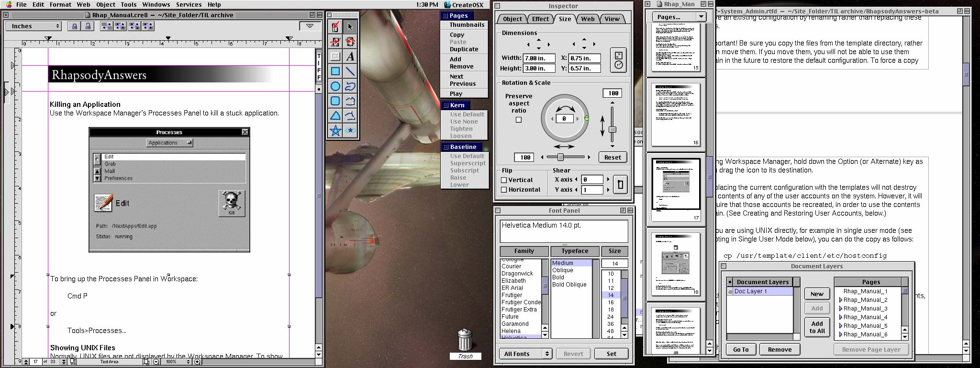Select Garamond in the Family list

coord(515,324)
